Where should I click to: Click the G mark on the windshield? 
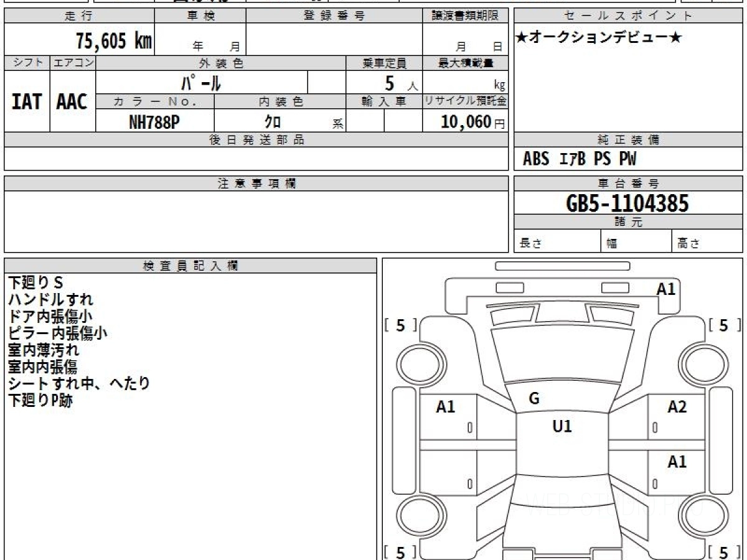tap(533, 399)
